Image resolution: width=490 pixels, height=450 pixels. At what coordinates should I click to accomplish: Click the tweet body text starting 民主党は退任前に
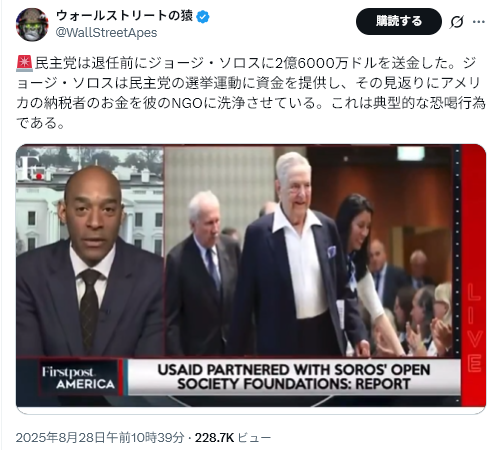[x=251, y=93]
